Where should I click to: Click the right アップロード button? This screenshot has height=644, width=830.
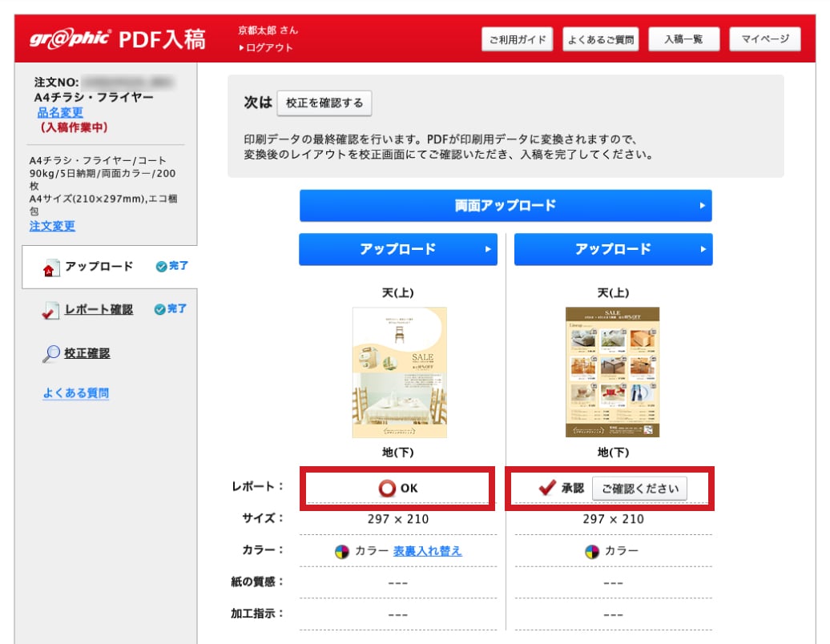[613, 249]
